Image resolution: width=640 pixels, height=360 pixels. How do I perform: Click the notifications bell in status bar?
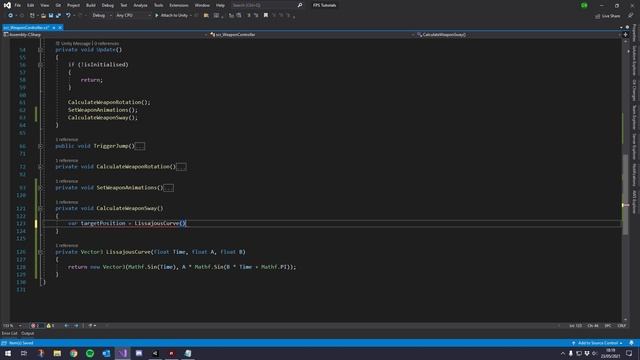[631, 343]
